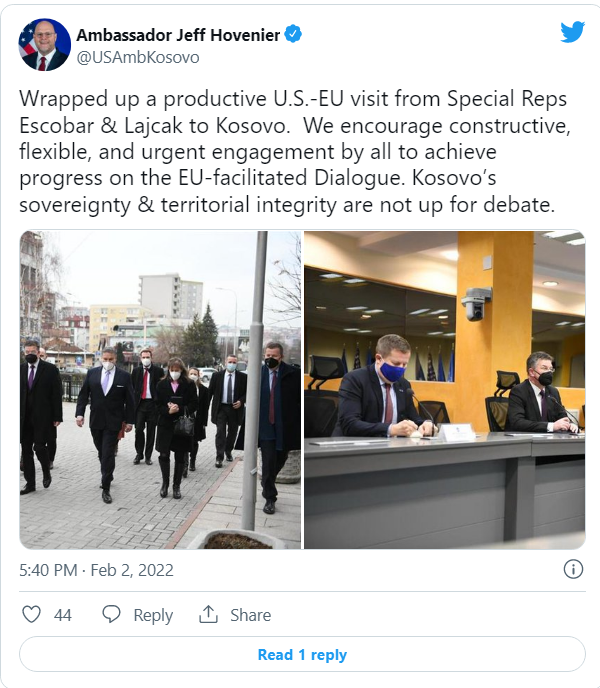Open the Twitter info circle icon
Image resolution: width=600 pixels, height=688 pixels.
point(573,569)
